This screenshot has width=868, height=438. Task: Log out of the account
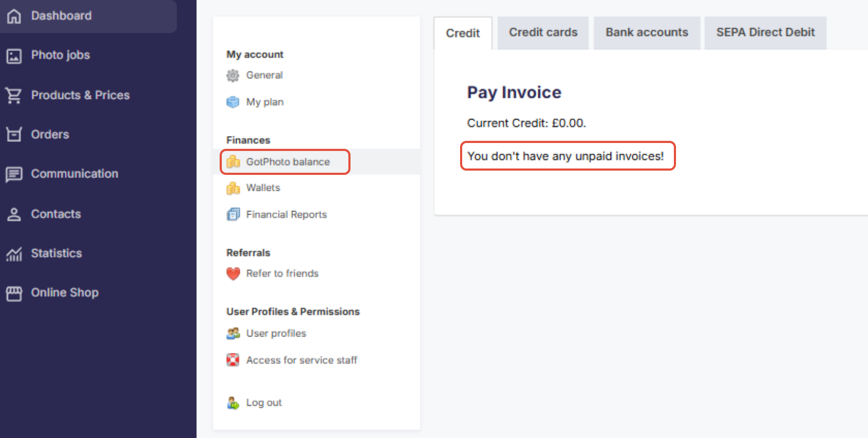click(264, 402)
